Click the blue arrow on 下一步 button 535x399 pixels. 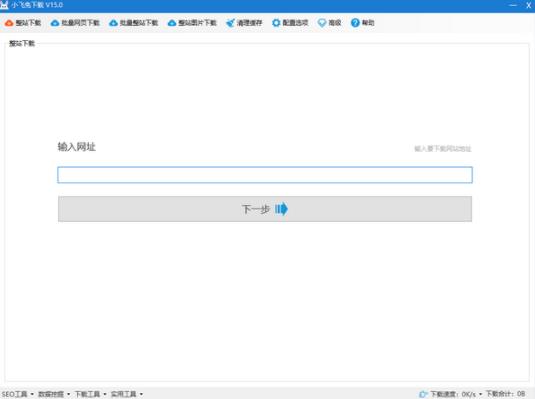pyautogui.click(x=281, y=209)
